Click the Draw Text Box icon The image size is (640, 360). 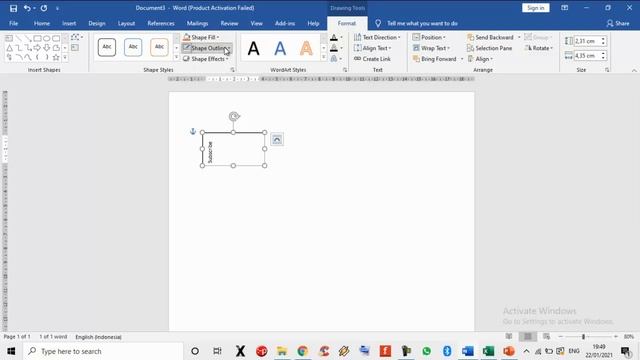[75, 48]
